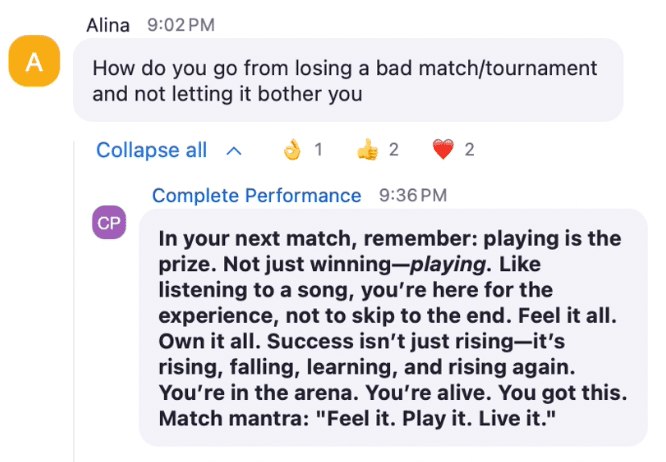Collapse thread using the Collapse all link
Screen dimensions: 666x462
(x=152, y=150)
